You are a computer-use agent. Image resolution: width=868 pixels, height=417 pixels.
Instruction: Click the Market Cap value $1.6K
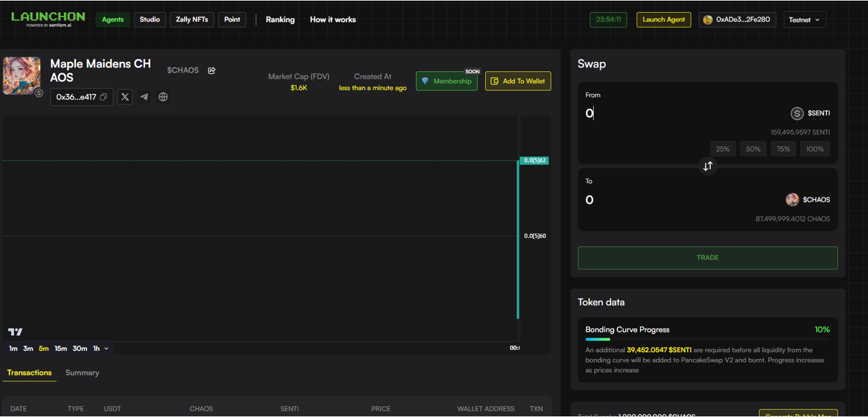click(x=299, y=88)
